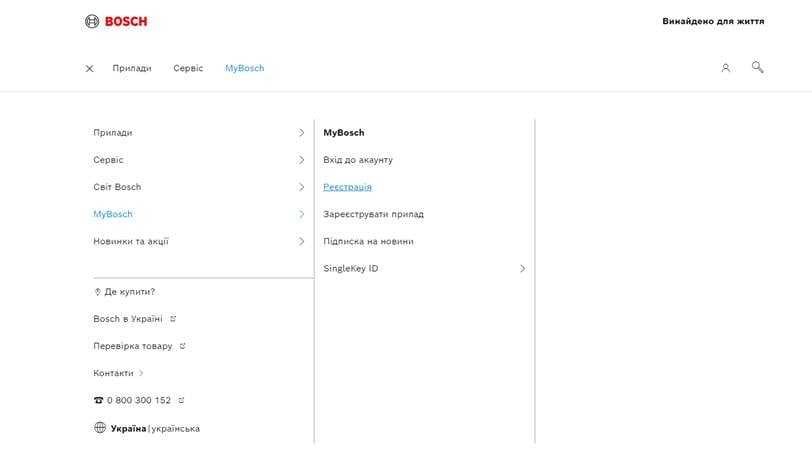Click the telephone icon before 0 800 300 152

[98, 400]
